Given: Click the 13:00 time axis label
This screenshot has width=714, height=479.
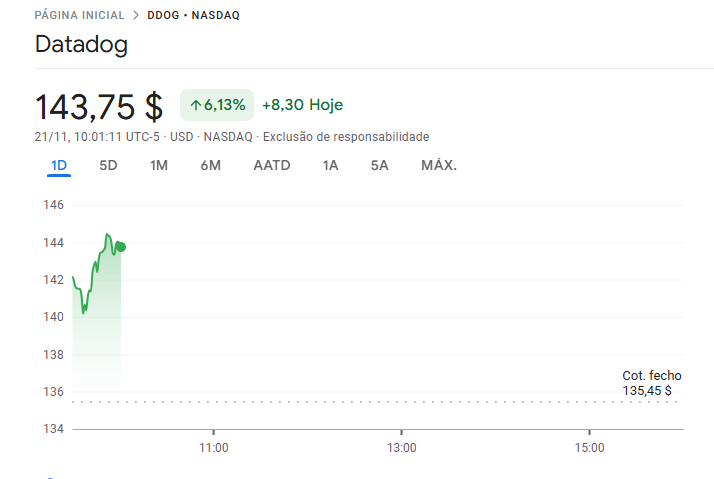Looking at the screenshot, I should (401, 448).
